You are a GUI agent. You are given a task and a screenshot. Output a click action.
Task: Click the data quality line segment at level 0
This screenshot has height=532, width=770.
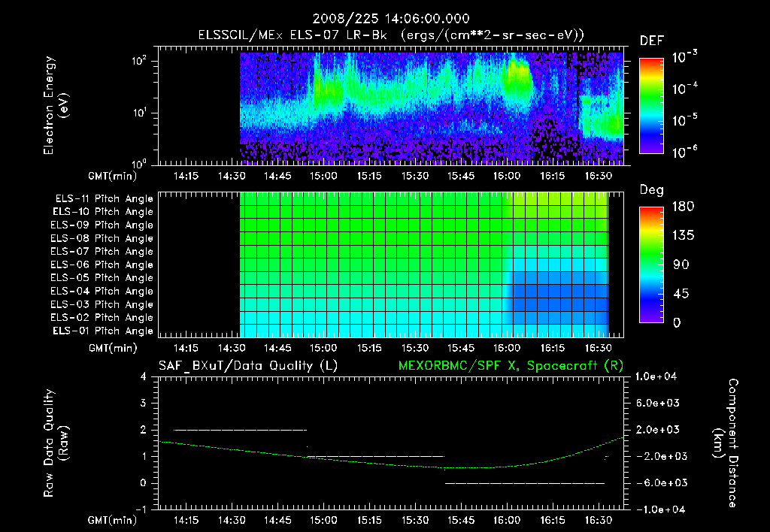pyautogui.click(x=524, y=483)
